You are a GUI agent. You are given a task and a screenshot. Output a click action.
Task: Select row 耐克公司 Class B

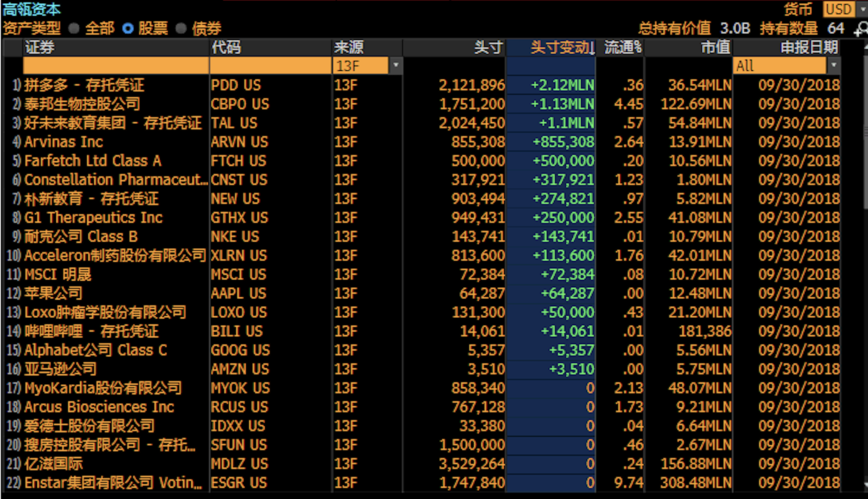click(x=421, y=237)
